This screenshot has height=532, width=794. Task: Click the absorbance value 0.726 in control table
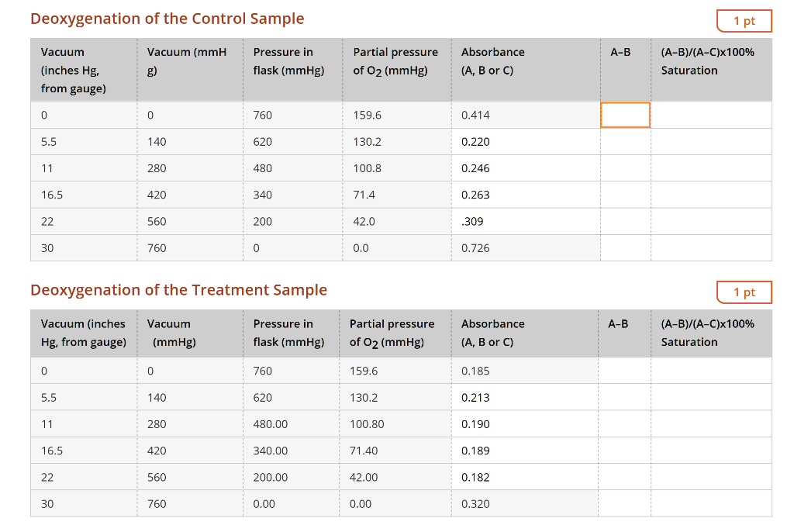tap(475, 247)
